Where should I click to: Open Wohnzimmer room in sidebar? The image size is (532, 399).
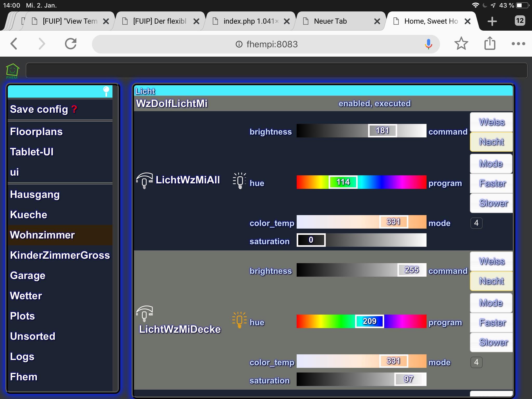pyautogui.click(x=42, y=235)
